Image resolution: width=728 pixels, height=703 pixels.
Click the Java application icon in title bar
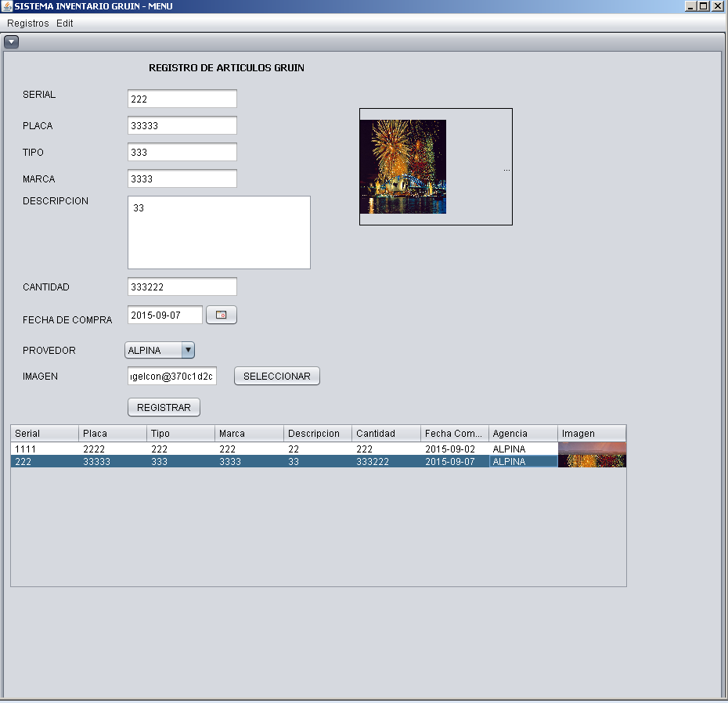[x=6, y=6]
